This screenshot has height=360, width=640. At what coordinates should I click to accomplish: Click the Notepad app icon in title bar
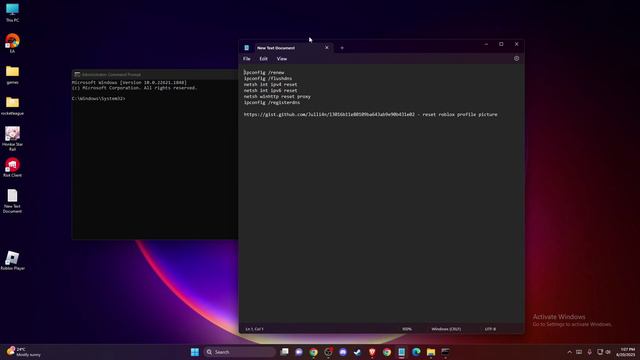pyautogui.click(x=247, y=48)
